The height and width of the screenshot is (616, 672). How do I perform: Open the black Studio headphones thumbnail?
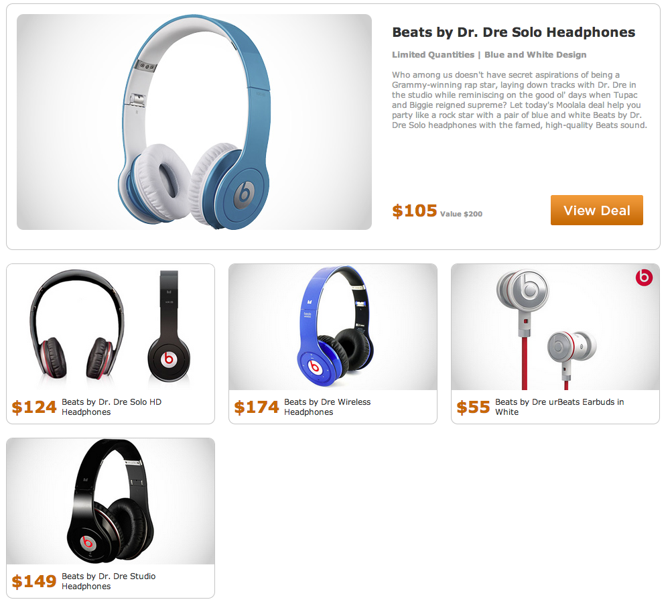[x=111, y=501]
